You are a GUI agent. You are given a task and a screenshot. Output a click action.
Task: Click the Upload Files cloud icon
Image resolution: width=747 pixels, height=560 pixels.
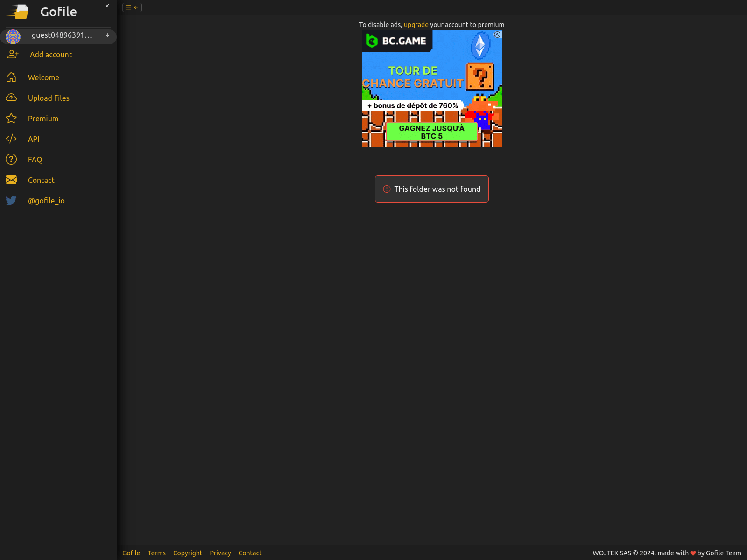[x=11, y=98]
